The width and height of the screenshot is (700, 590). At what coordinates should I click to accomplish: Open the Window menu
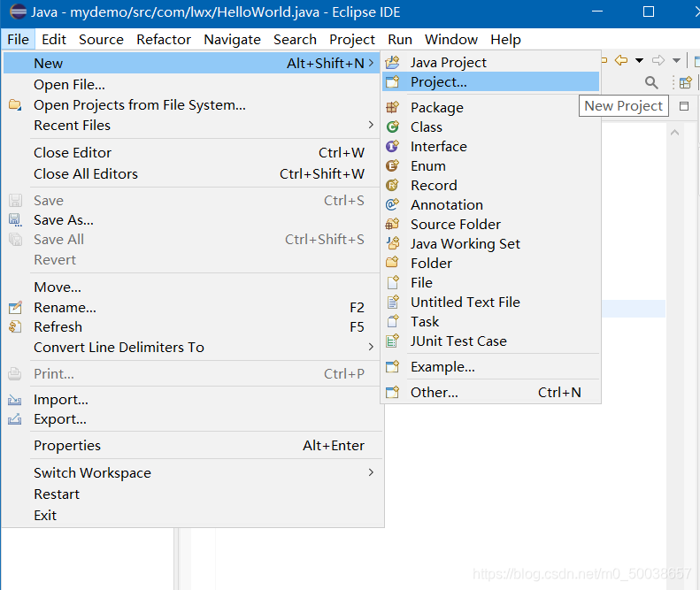(x=451, y=39)
